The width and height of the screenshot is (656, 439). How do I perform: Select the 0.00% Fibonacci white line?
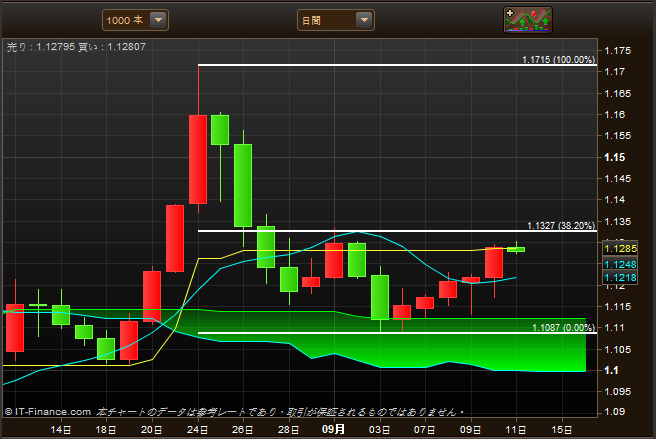397,333
